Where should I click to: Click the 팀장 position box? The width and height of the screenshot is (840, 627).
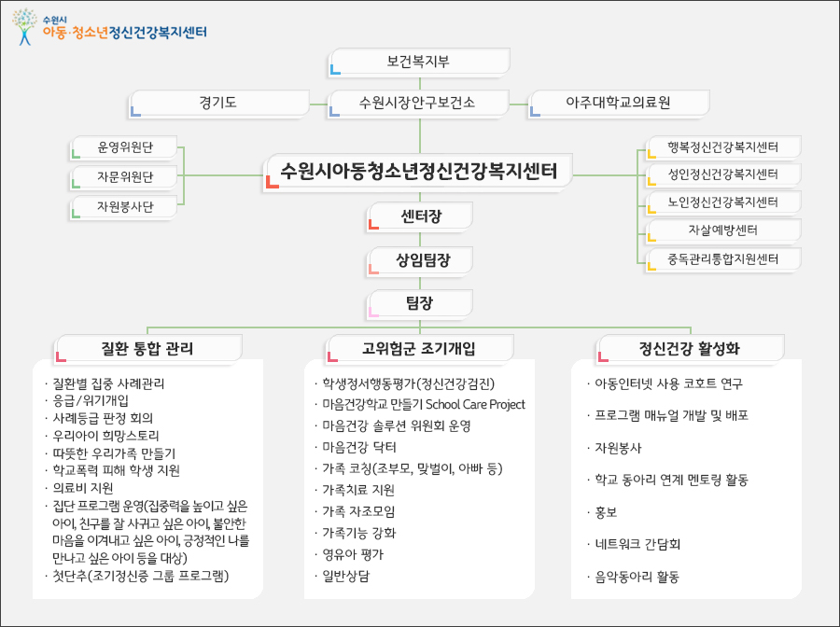[420, 303]
